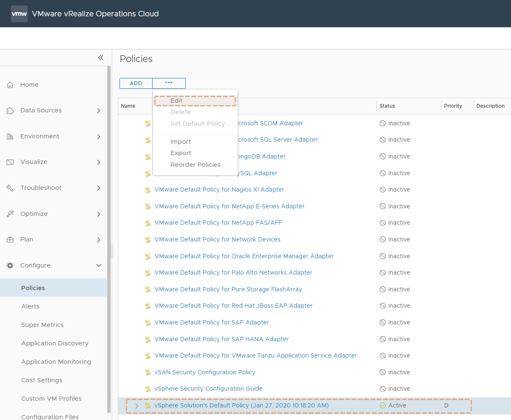
Task: Expand the Visualize menu chevron
Action: click(99, 162)
